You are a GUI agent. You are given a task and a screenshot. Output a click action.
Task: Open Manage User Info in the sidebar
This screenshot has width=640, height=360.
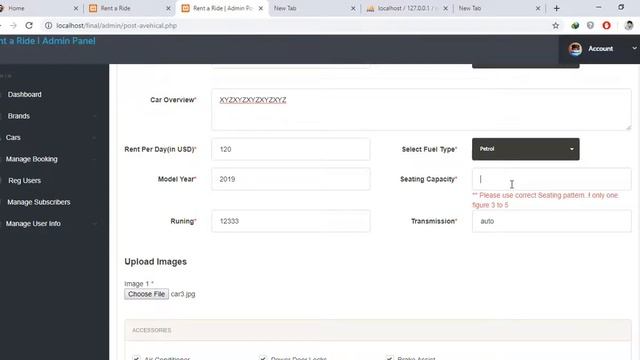pos(33,224)
